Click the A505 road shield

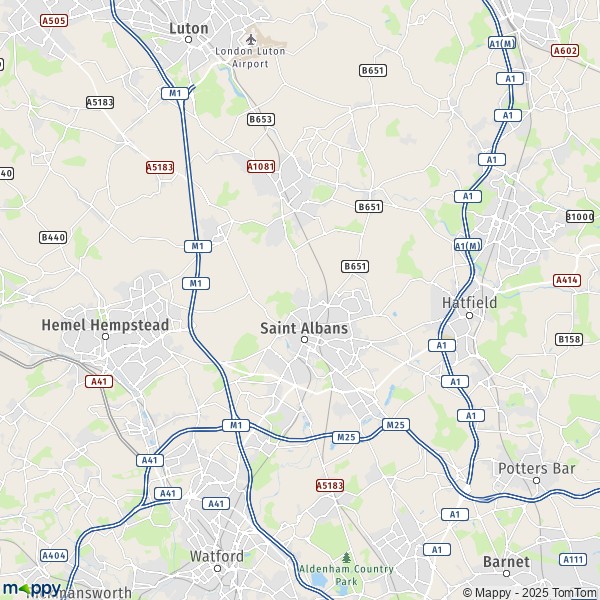tap(54, 20)
